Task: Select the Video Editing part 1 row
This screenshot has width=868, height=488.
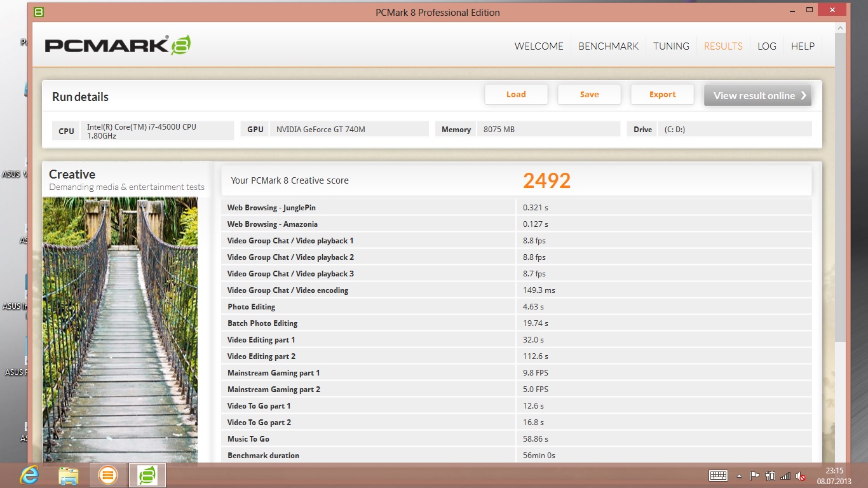Action: pyautogui.click(x=516, y=340)
